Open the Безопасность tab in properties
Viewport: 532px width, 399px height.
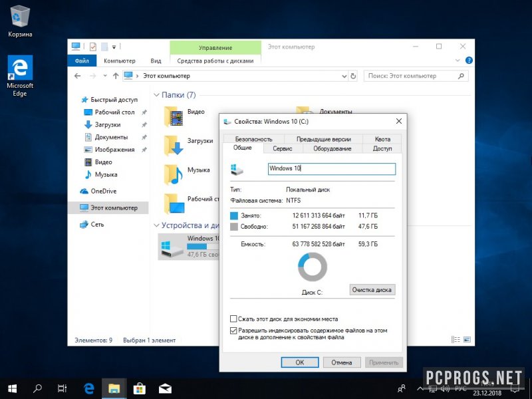pos(254,139)
